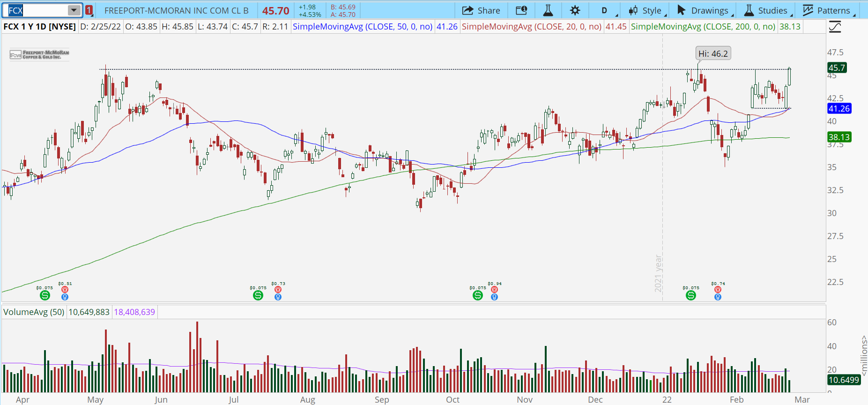Click the blue lightbulb icon below $0.74 earnings
Viewport: 868px width, 405px height.
pyautogui.click(x=718, y=297)
